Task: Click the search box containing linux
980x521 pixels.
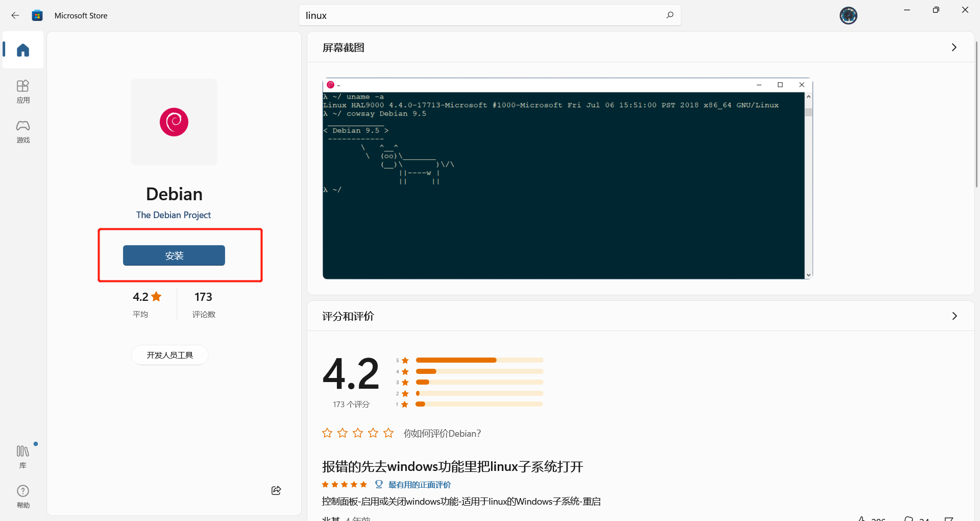Action: pyautogui.click(x=490, y=15)
